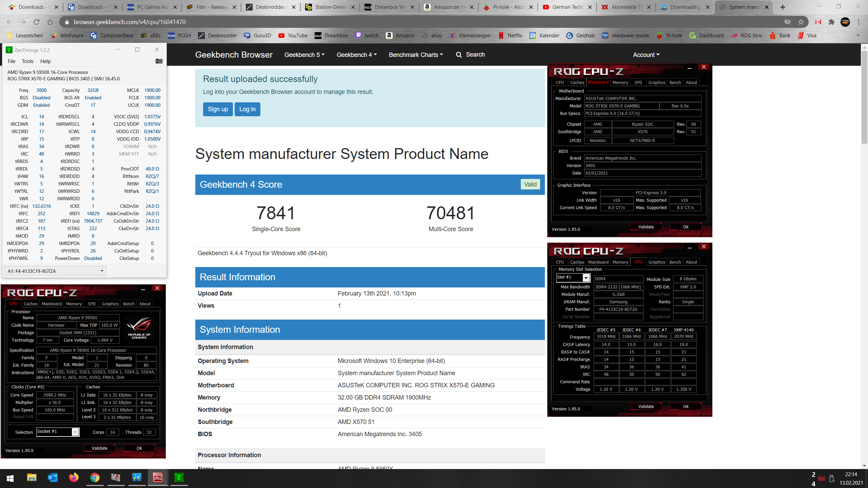This screenshot has height=488, width=868.
Task: Switch to Memory tab in top-right CPU-Z
Action: point(620,82)
